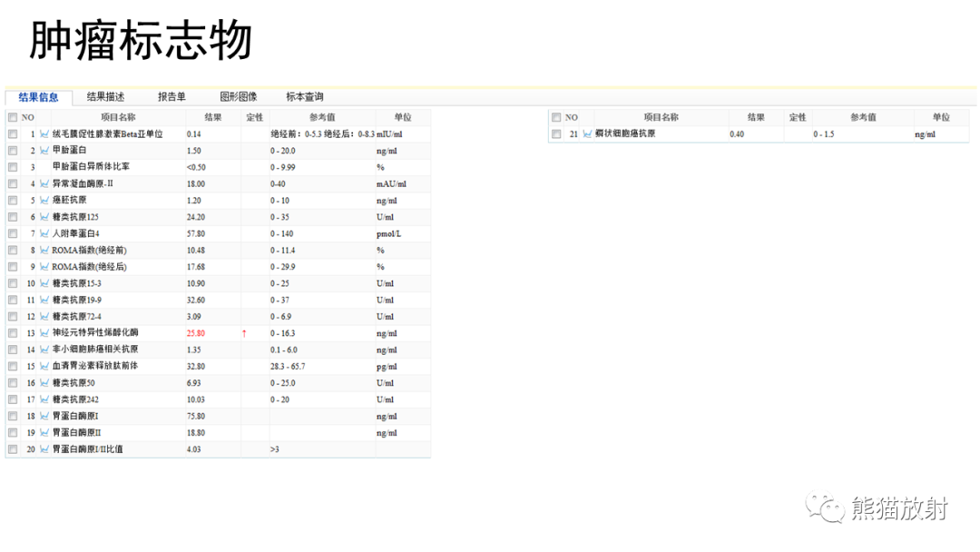This screenshot has width=980, height=552.
Task: Check the box for row 8 ROMA指数(绝经前)
Action: pos(13,250)
